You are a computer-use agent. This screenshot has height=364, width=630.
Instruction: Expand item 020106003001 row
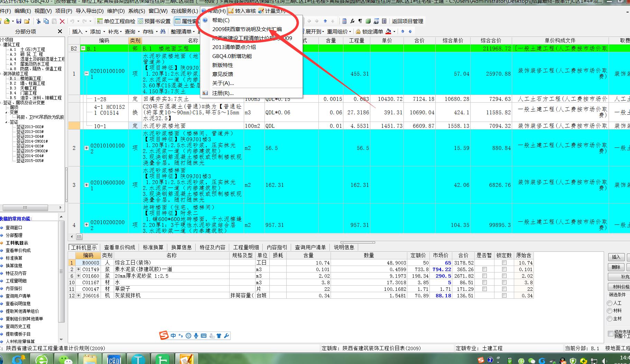86,185
